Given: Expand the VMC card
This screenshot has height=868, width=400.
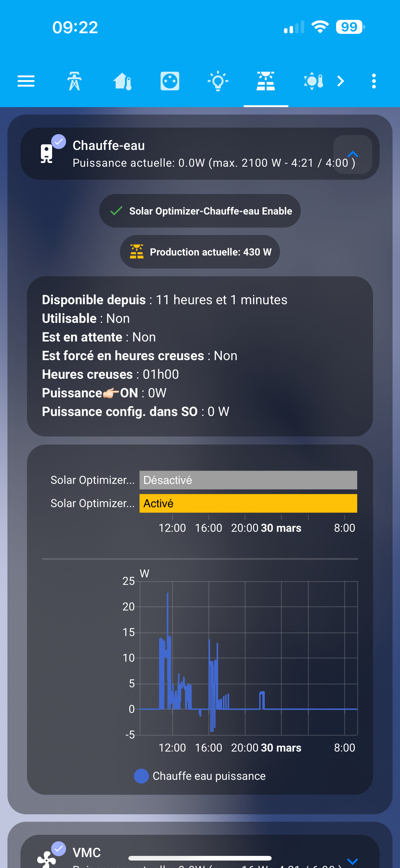Looking at the screenshot, I should 352,861.
